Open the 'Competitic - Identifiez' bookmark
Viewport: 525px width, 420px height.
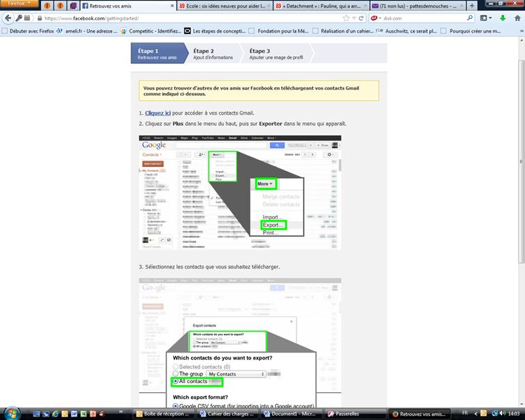151,31
